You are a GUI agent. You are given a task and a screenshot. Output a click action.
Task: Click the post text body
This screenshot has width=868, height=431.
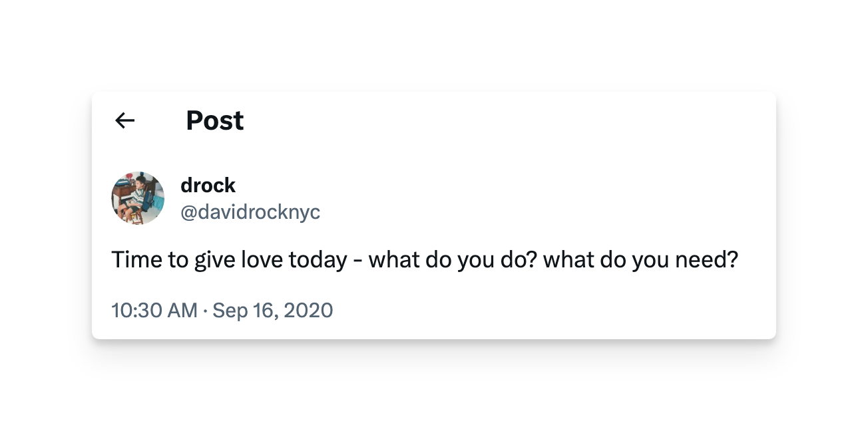(x=425, y=259)
